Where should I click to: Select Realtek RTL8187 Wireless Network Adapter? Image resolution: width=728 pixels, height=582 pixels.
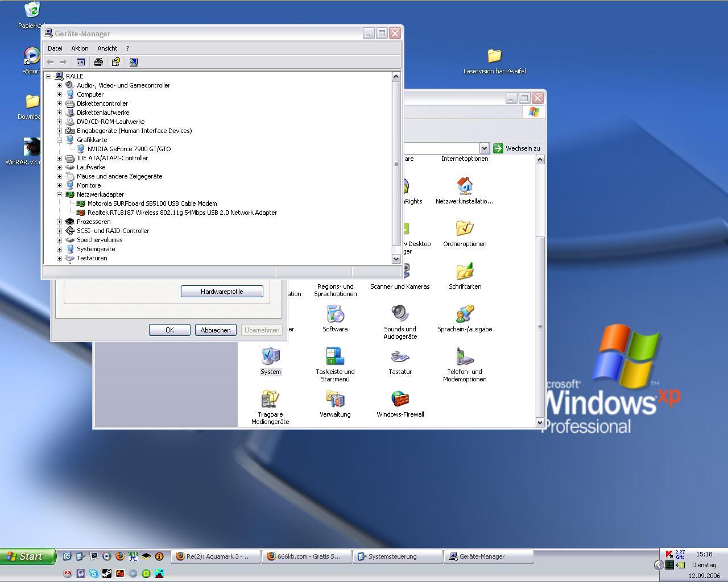point(181,213)
